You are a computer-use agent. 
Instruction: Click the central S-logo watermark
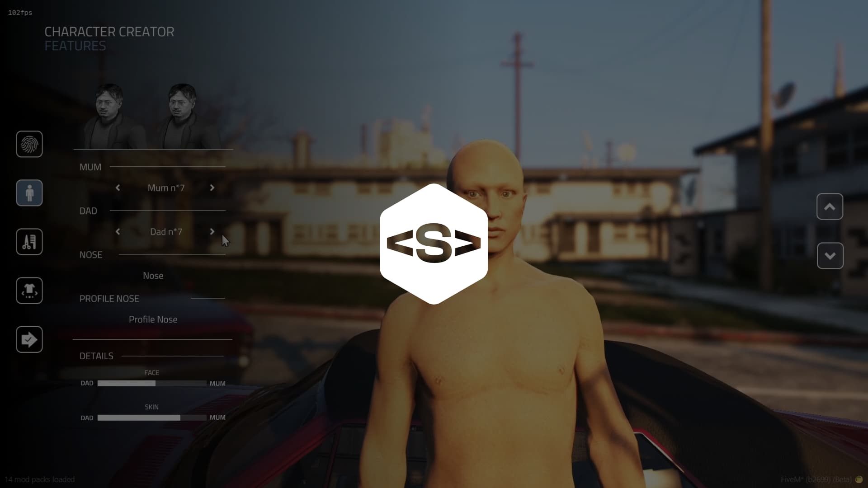click(x=434, y=244)
